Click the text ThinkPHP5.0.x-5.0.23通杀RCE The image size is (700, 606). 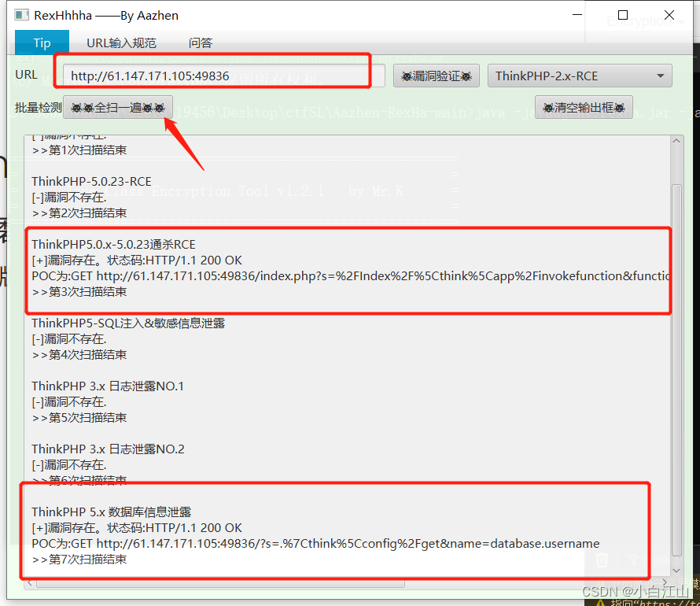(x=113, y=244)
